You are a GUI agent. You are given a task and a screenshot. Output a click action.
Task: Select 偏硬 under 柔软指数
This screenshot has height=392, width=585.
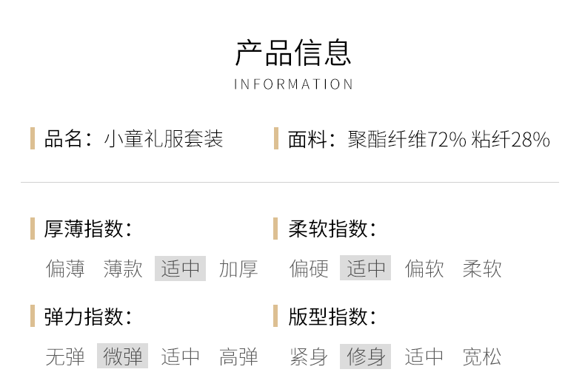click(x=309, y=268)
